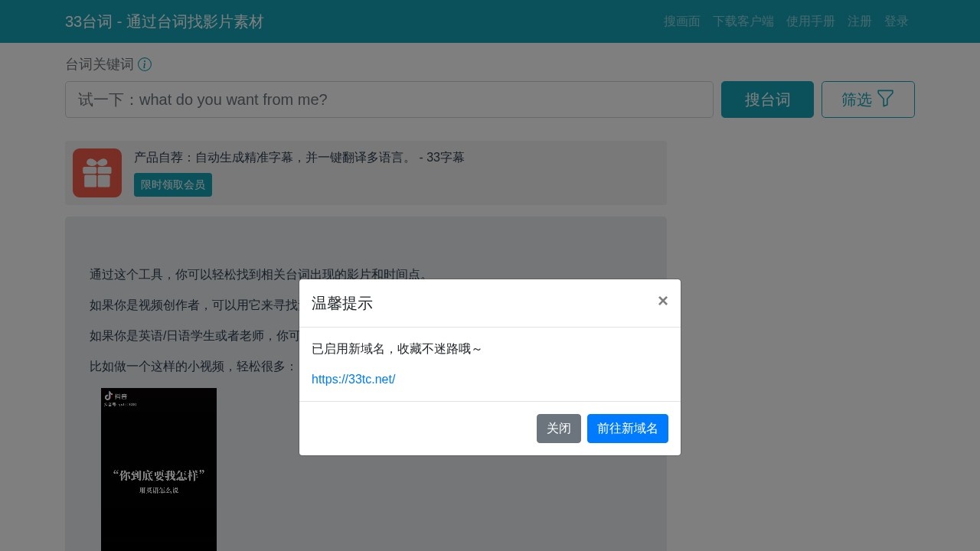Claim membership via 限时领取会员 button
Screen dimensions: 980x551
[x=173, y=184]
